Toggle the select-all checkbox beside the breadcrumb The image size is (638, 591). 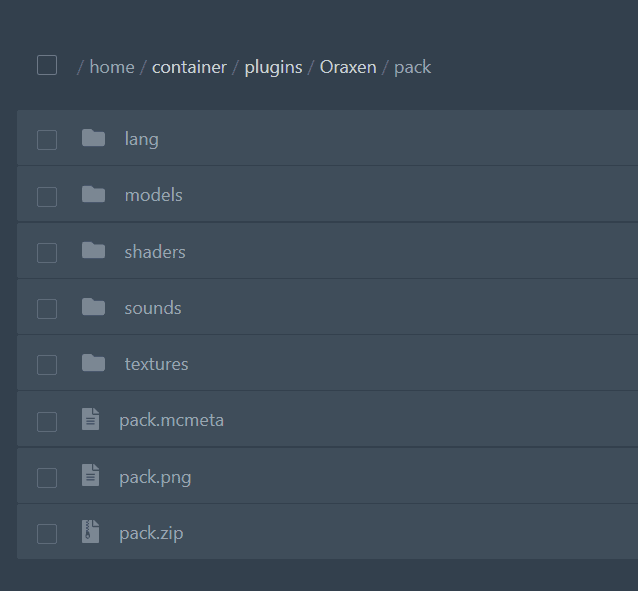(x=47, y=65)
